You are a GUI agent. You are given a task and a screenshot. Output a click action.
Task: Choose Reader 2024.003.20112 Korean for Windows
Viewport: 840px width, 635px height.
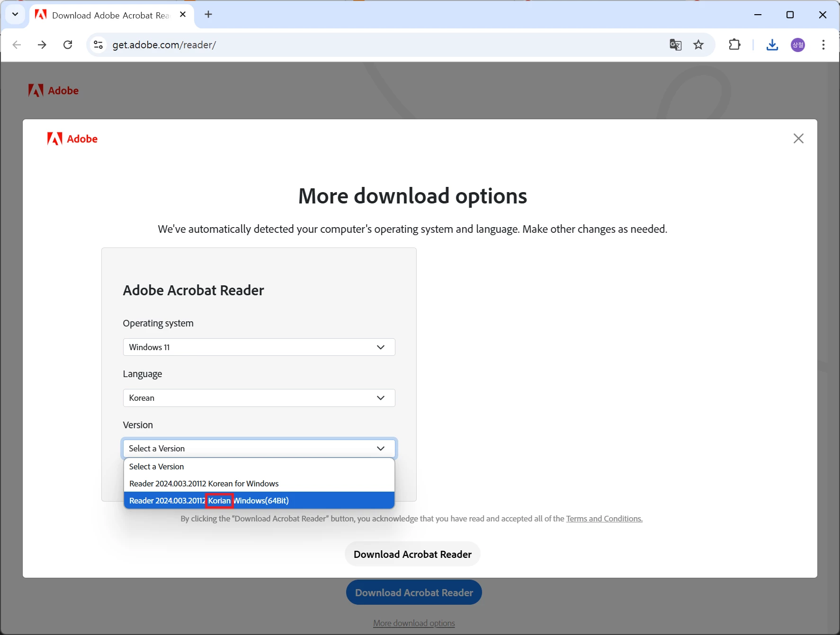click(259, 484)
